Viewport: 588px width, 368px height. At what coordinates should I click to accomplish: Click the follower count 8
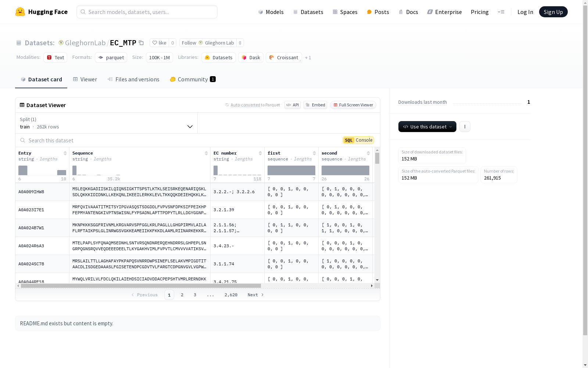click(x=240, y=43)
